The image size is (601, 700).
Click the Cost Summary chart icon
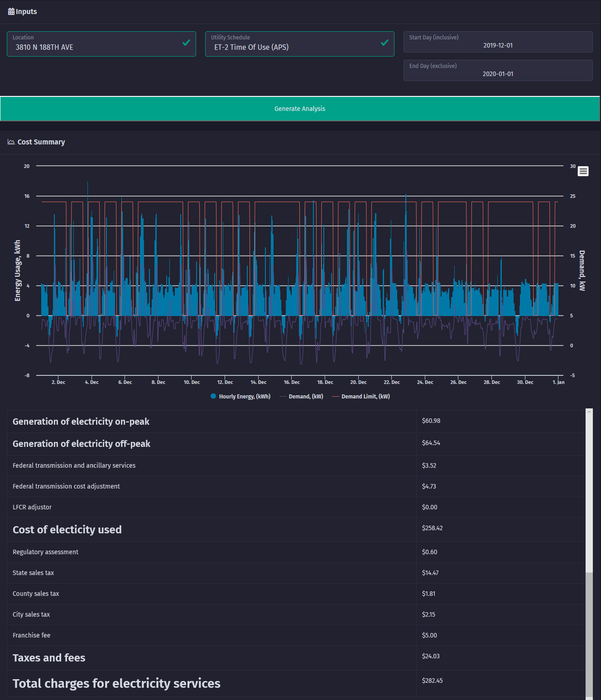[11, 142]
